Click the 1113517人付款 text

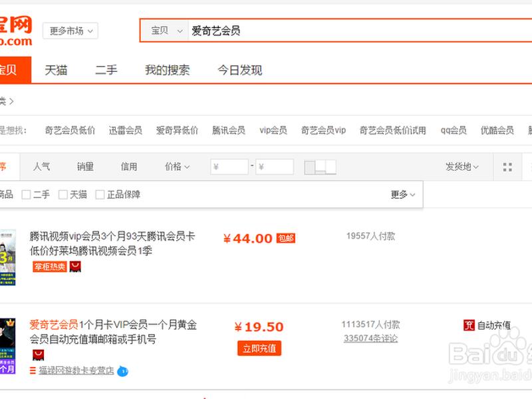click(371, 325)
